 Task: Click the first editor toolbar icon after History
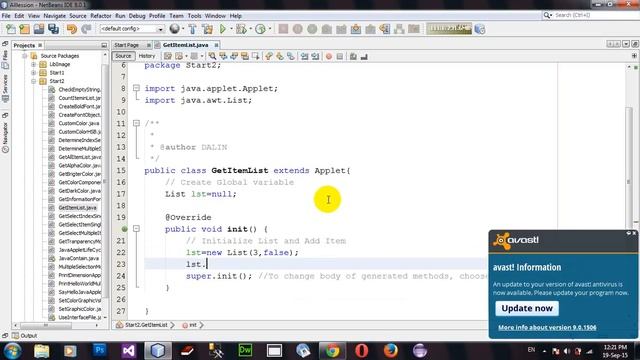tap(168, 56)
